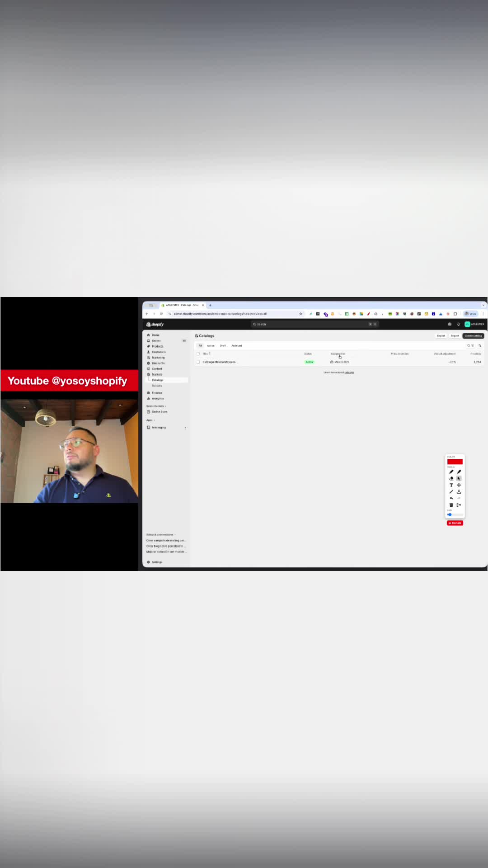Open 'Mejorar colección con mueble' conversation
488x868 pixels.
166,552
